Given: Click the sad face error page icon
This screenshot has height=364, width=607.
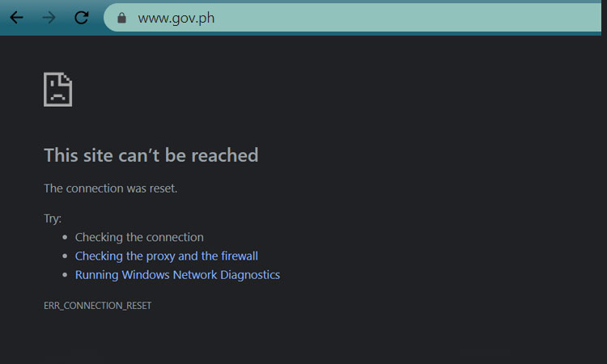Looking at the screenshot, I should (57, 89).
